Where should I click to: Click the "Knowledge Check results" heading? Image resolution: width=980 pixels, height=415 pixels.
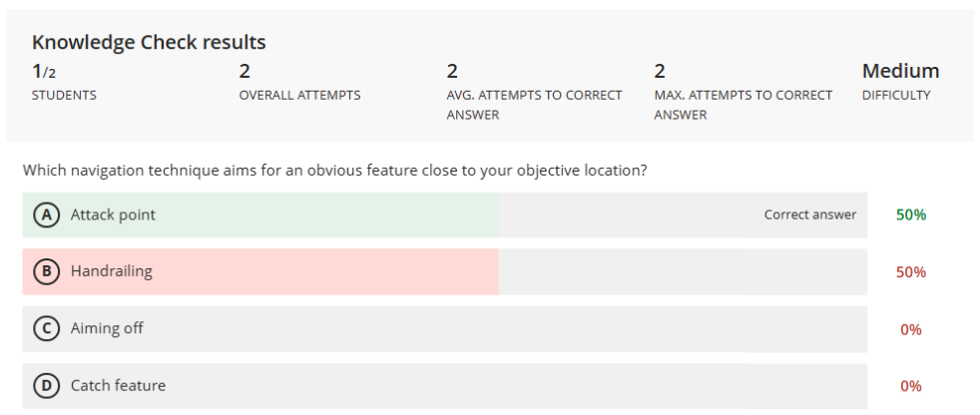pyautogui.click(x=149, y=42)
